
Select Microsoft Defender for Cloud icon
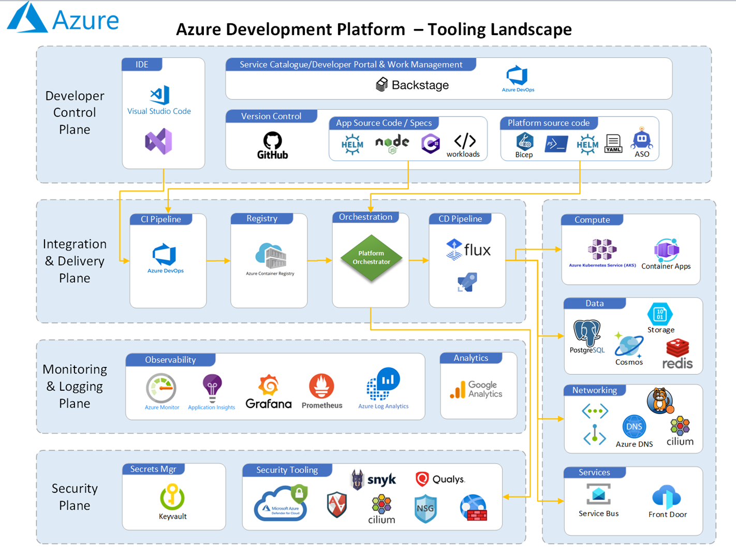coord(282,502)
